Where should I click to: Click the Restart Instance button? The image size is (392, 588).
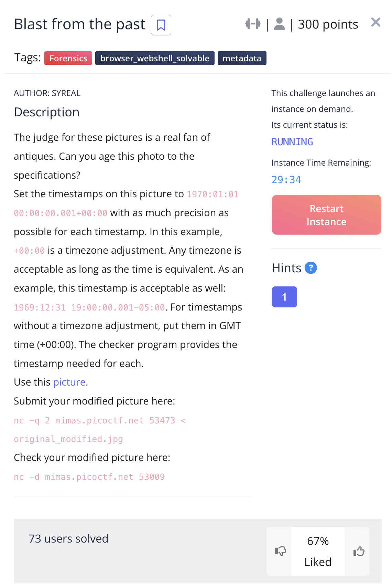(326, 215)
